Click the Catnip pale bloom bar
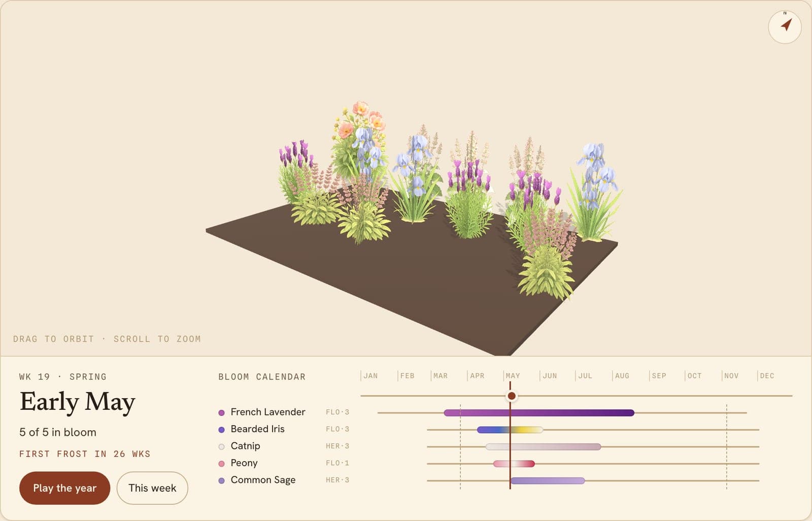The width and height of the screenshot is (812, 521). pyautogui.click(x=543, y=447)
